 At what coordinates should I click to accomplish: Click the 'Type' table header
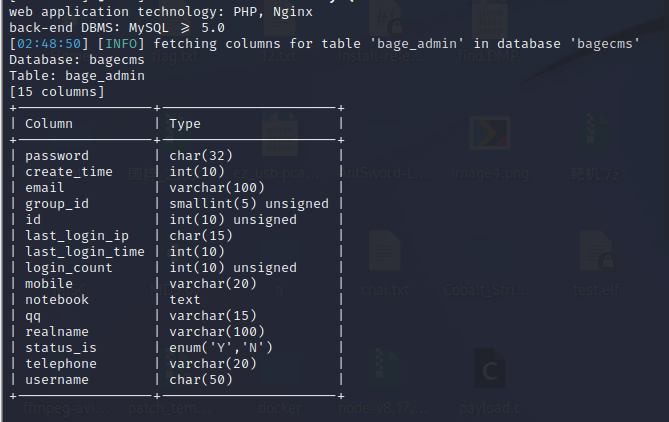pyautogui.click(x=185, y=124)
